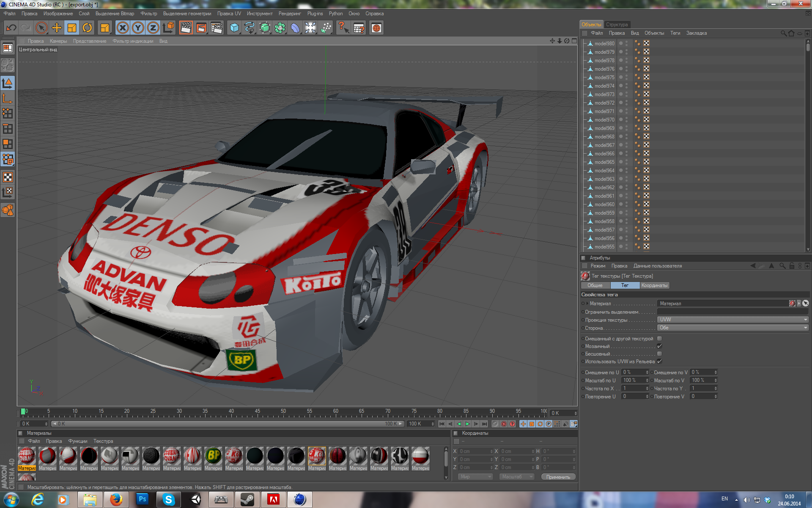Open render settings clapperboard icon
The width and height of the screenshot is (812, 508).
217,28
